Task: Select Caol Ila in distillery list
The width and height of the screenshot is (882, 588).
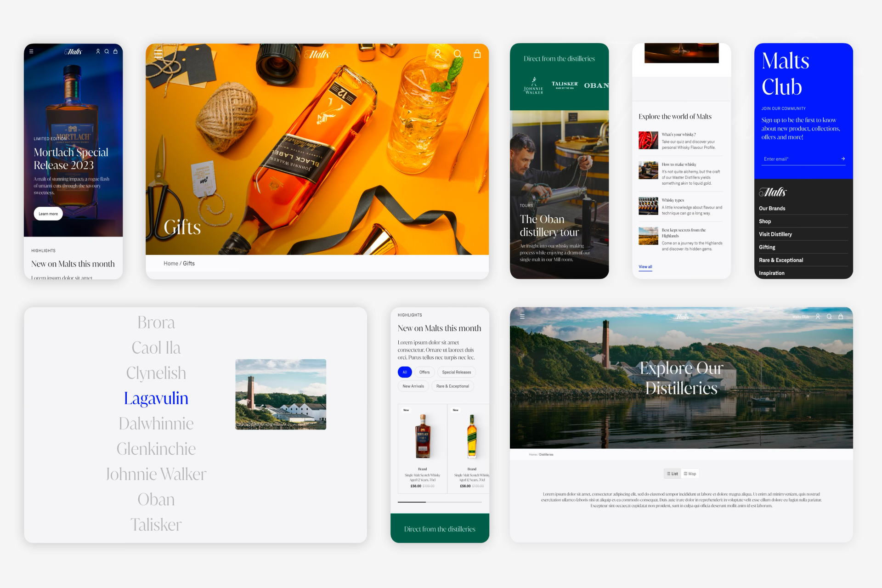Action: tap(156, 348)
